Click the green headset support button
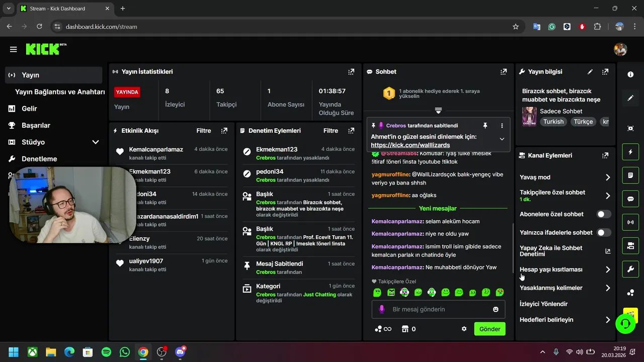644x362 pixels. (625, 323)
